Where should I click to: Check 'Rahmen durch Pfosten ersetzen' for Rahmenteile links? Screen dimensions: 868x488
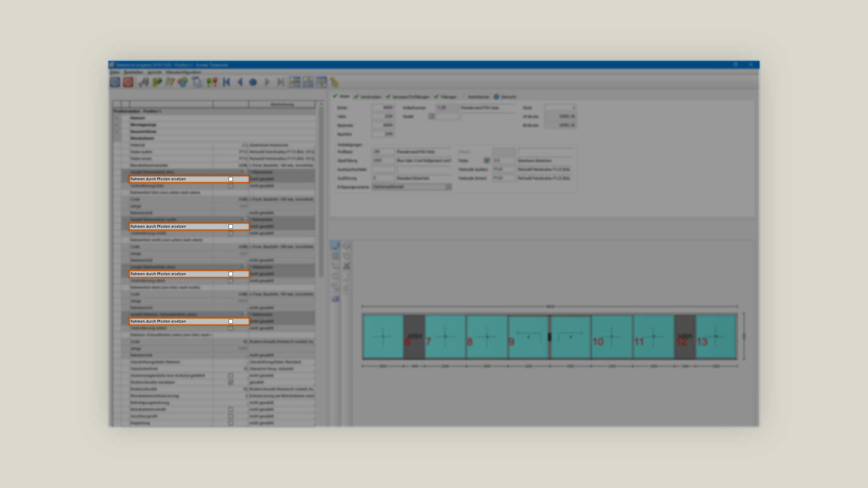pyautogui.click(x=231, y=179)
